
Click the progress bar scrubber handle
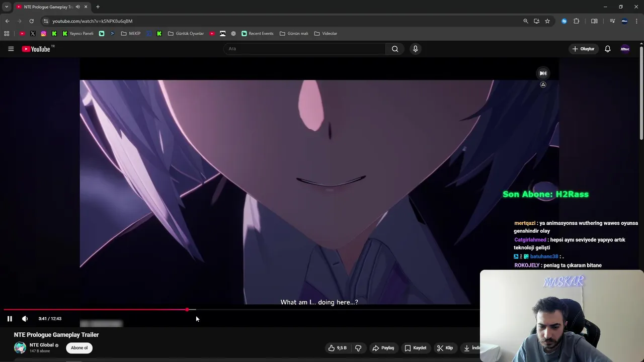click(x=187, y=310)
